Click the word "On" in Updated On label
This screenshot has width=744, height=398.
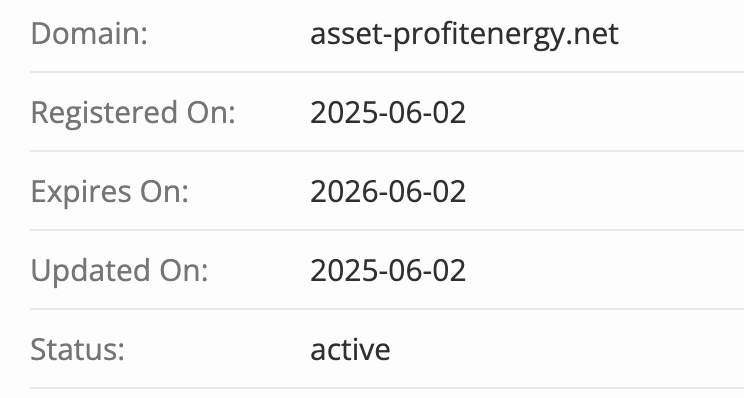(183, 270)
